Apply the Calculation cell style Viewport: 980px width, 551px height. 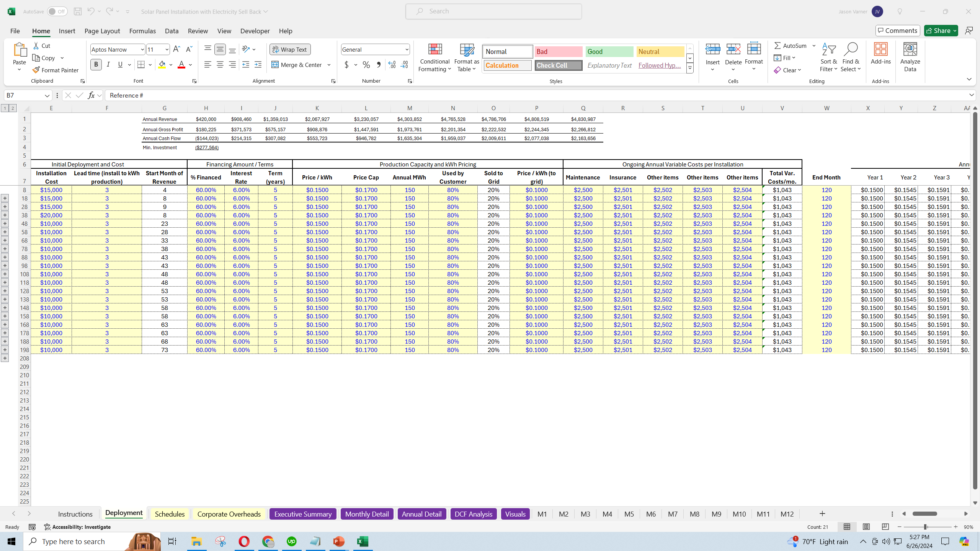pos(508,65)
